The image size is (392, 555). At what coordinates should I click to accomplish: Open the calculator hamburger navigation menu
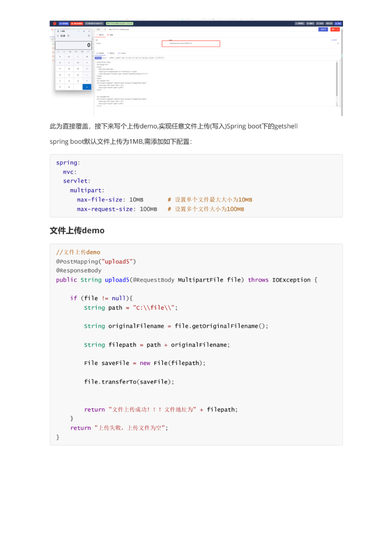pyautogui.click(x=58, y=36)
